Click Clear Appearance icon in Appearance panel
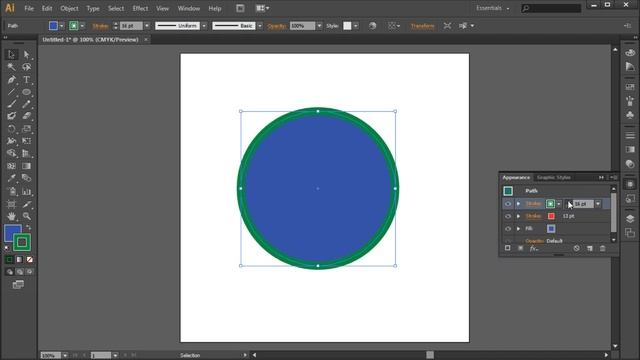This screenshot has width=640, height=360. pyautogui.click(x=576, y=248)
